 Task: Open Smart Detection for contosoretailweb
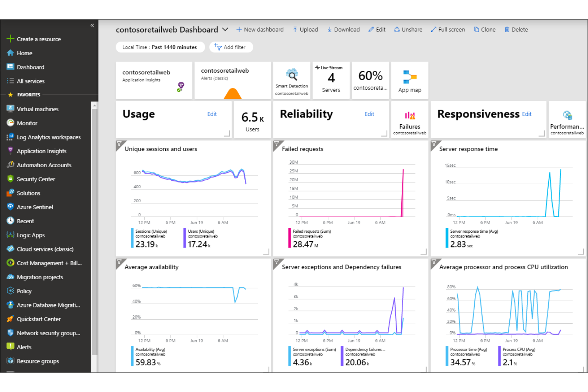pyautogui.click(x=292, y=80)
